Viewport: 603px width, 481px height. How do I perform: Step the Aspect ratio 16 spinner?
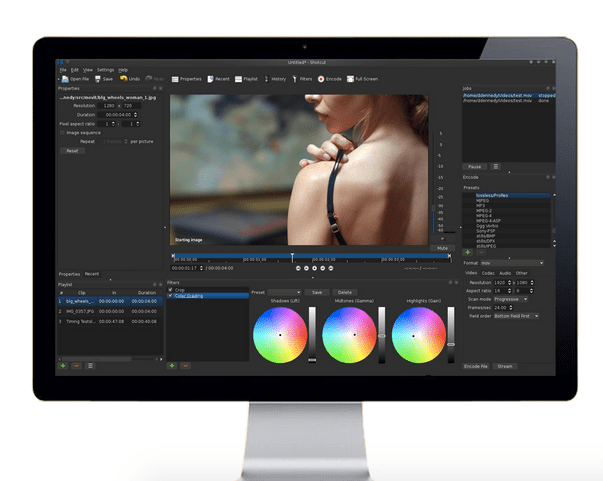pyautogui.click(x=510, y=291)
